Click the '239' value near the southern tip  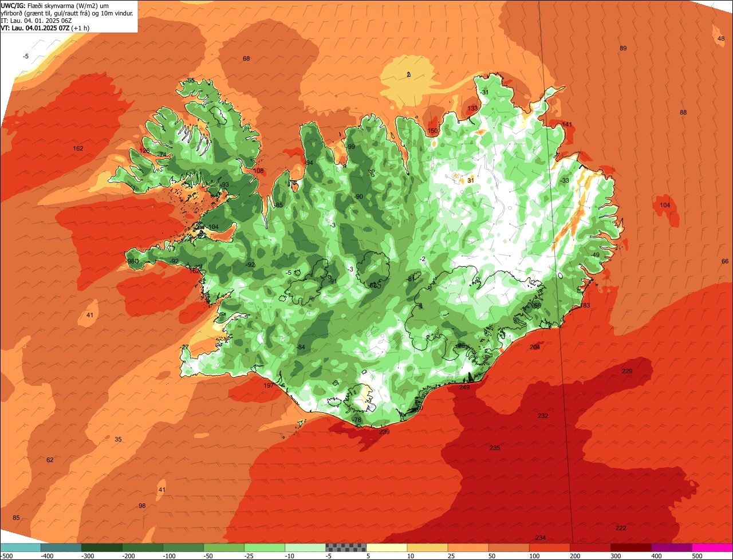coord(384,432)
